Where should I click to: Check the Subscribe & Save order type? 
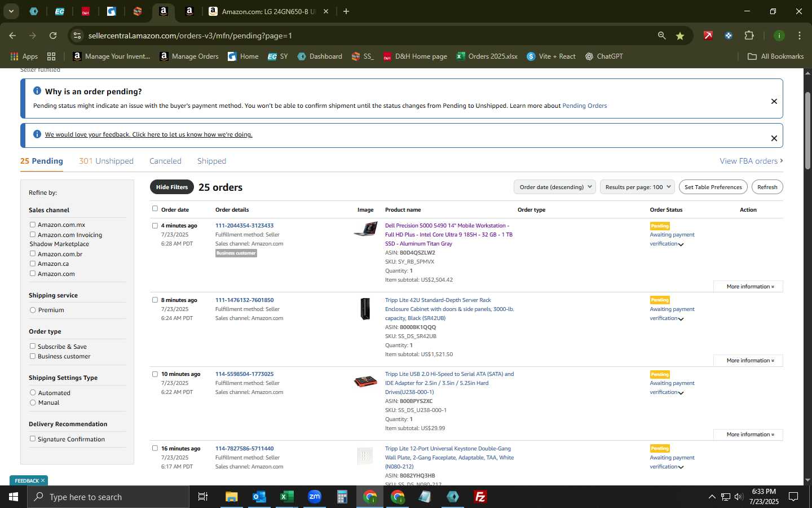click(33, 347)
